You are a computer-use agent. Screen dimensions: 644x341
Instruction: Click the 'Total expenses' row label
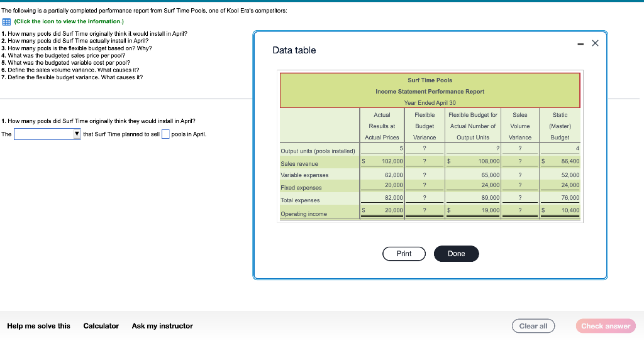click(300, 200)
